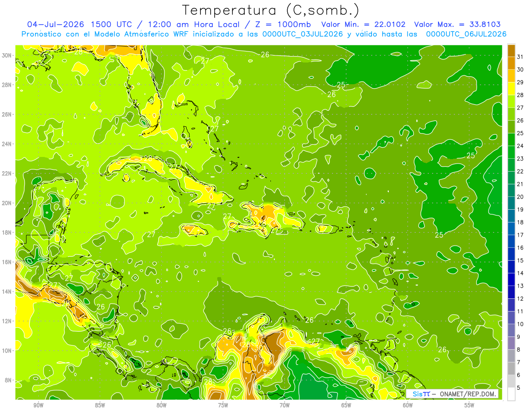Image resolution: width=532 pixels, height=411 pixels.
Task: Click the '55W' longitude label
Action: coord(469,405)
